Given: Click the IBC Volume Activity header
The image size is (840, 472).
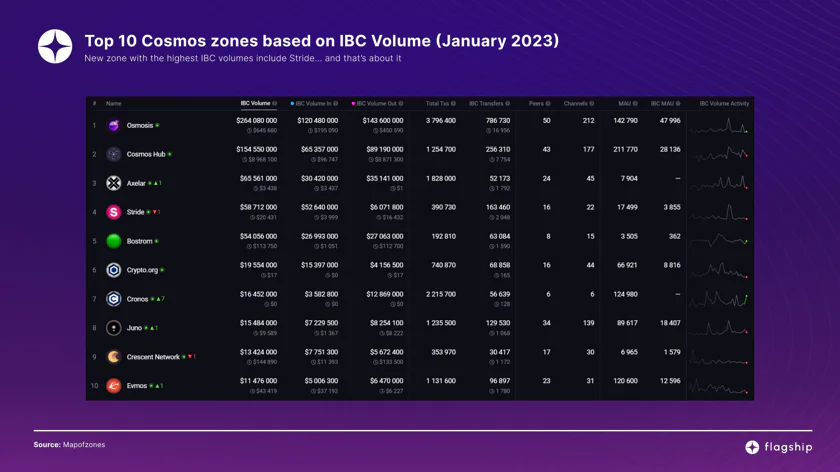Looking at the screenshot, I should (x=724, y=103).
